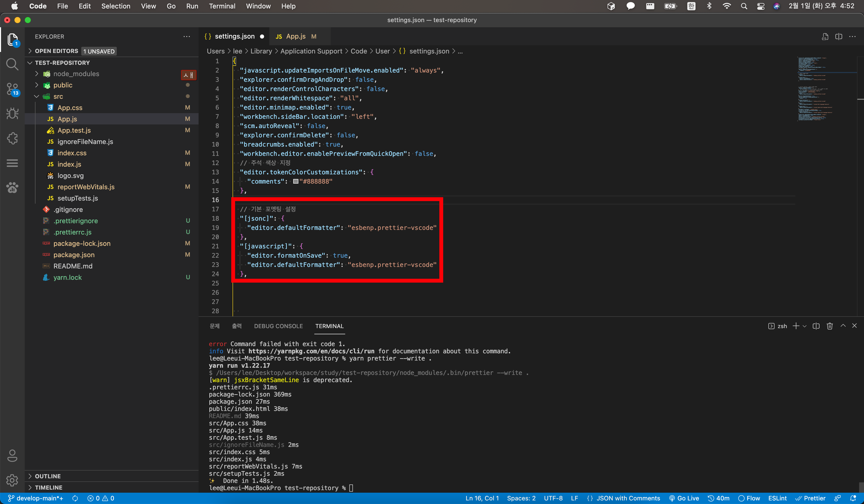The image size is (864, 504).
Task: Click the #888888 color swatch
Action: 296,181
